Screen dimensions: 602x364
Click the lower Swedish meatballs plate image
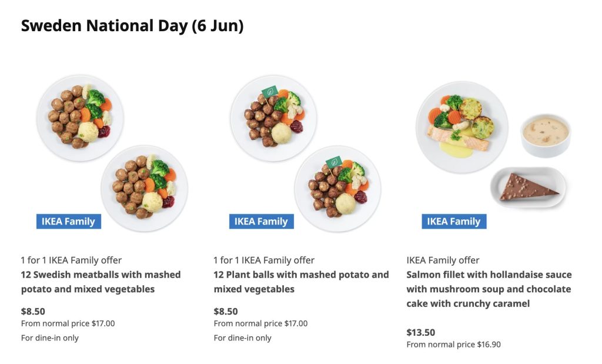[144, 187]
